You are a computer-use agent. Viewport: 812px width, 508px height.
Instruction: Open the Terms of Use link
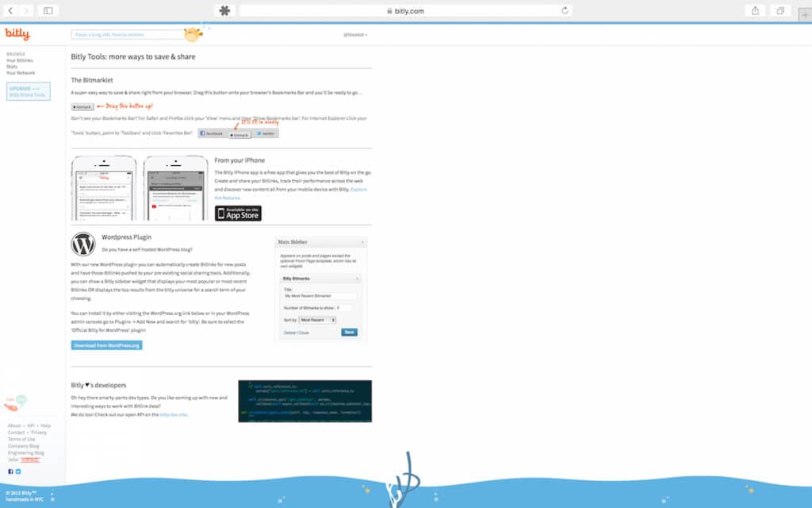point(21,439)
